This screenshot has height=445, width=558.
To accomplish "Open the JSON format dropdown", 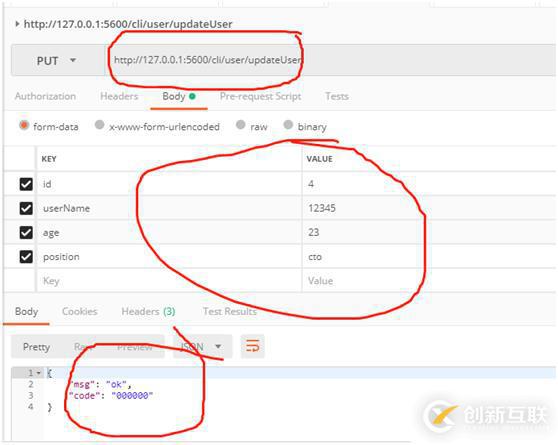I will (202, 346).
